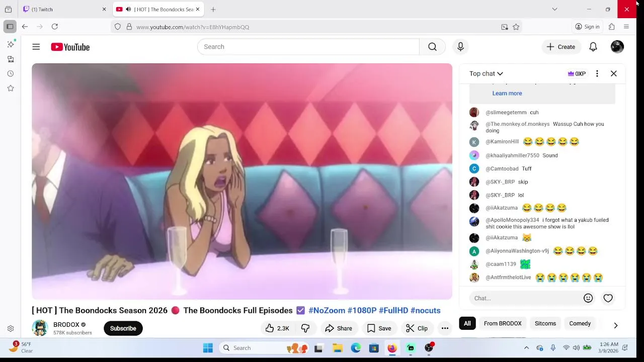Open Firefox extensions puzzle icon
Screen dimensions: 644x362
click(x=612, y=27)
